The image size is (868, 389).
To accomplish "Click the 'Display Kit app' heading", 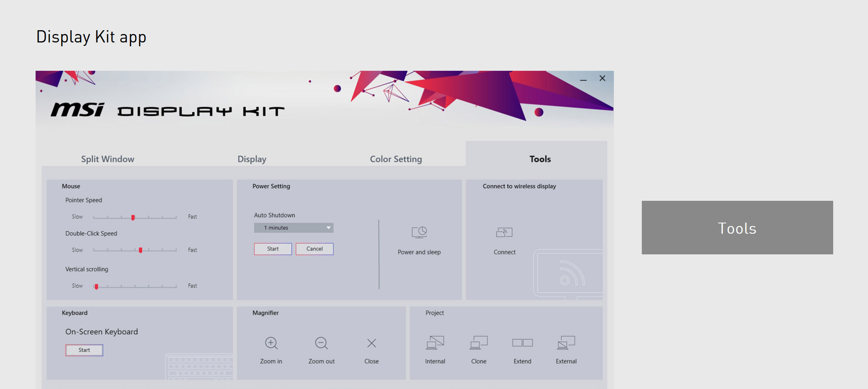I will 91,37.
